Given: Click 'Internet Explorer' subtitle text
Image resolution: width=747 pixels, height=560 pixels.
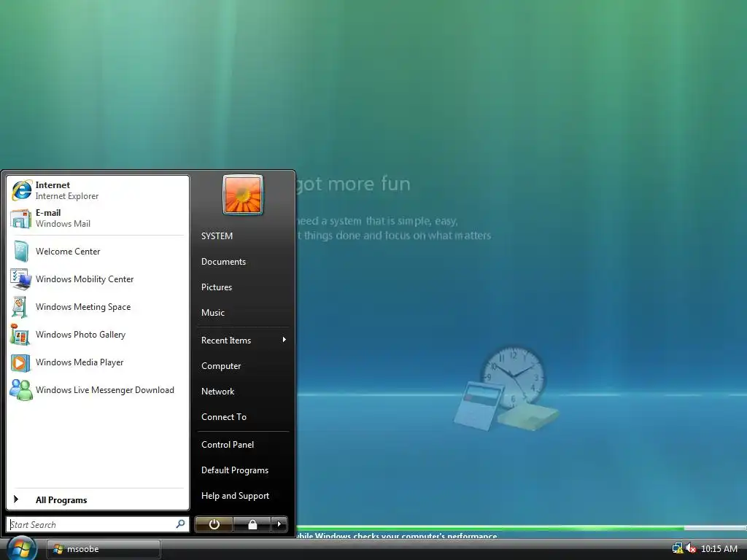Looking at the screenshot, I should pos(67,196).
